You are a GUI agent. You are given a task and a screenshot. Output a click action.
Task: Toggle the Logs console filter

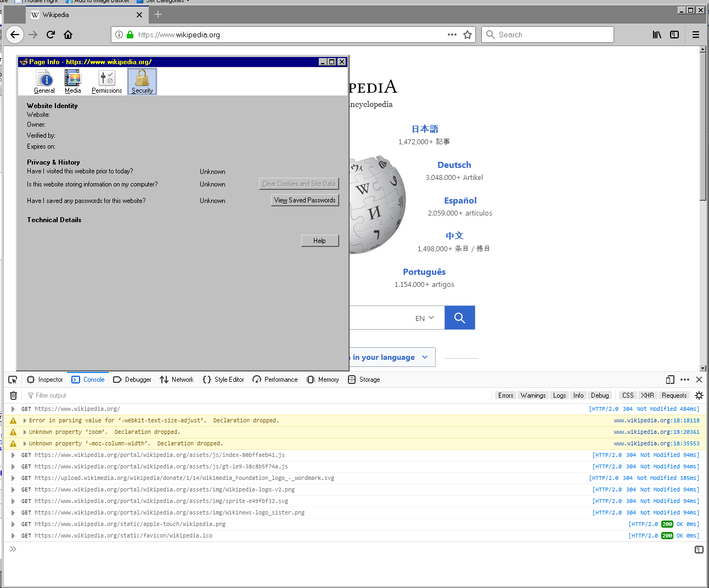point(559,395)
